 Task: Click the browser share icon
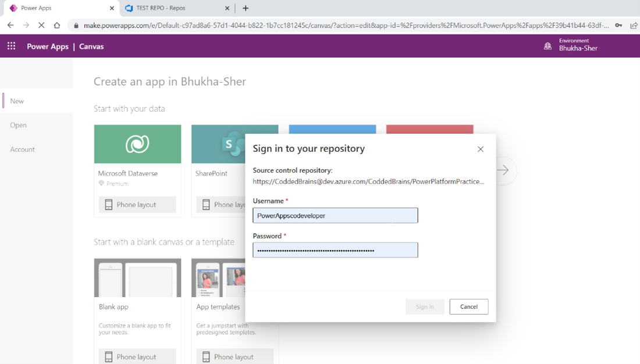click(634, 26)
